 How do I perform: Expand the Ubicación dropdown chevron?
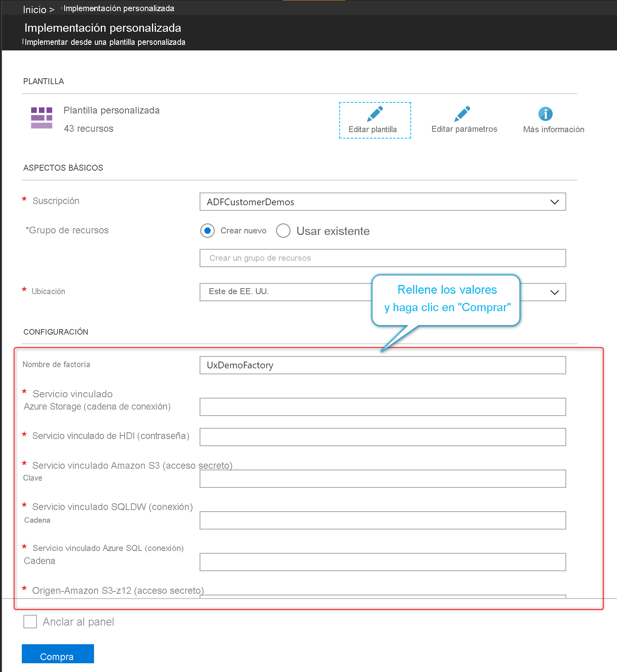coord(554,292)
